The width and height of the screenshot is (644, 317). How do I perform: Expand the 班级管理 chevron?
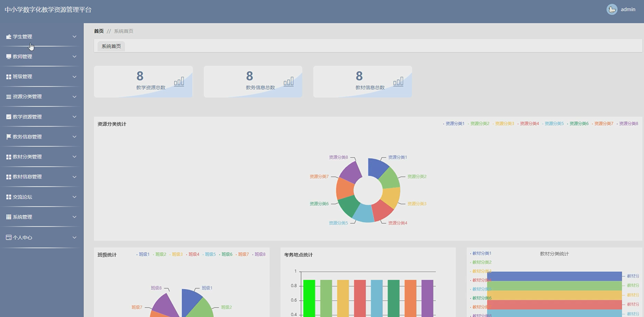[x=74, y=77]
